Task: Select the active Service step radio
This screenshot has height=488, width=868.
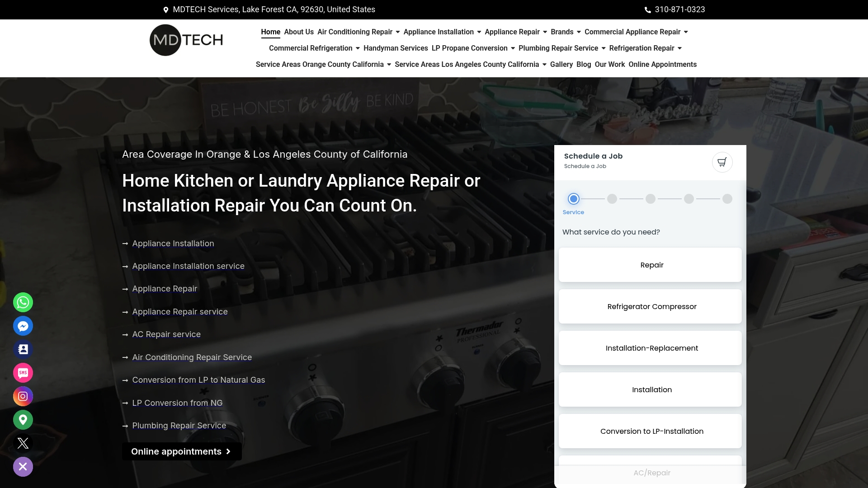Action: [x=573, y=198]
